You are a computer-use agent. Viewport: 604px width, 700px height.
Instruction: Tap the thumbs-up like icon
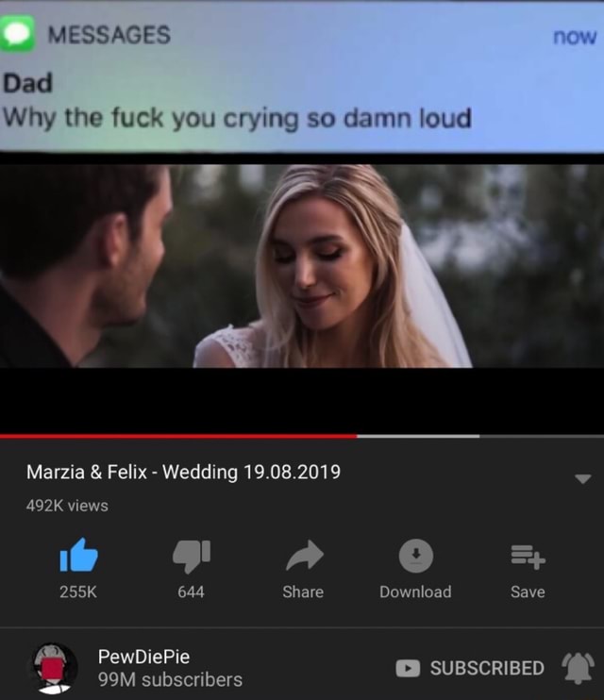coord(78,555)
